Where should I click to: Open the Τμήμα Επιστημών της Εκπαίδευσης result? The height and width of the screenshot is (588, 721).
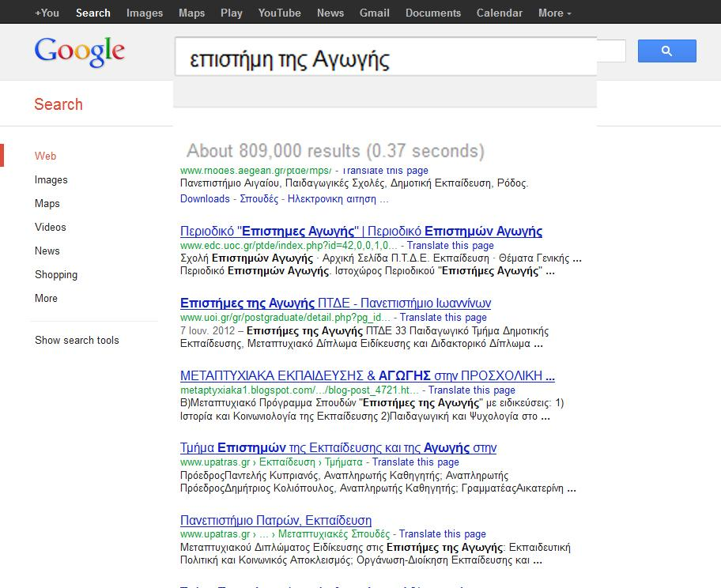[338, 448]
